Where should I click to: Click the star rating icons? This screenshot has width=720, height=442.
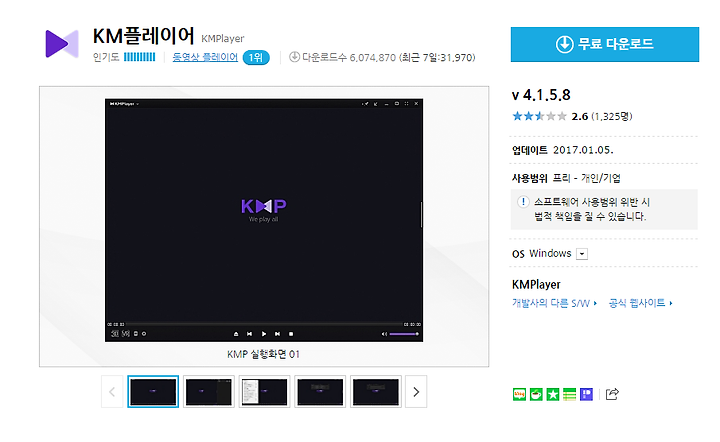[x=539, y=116]
